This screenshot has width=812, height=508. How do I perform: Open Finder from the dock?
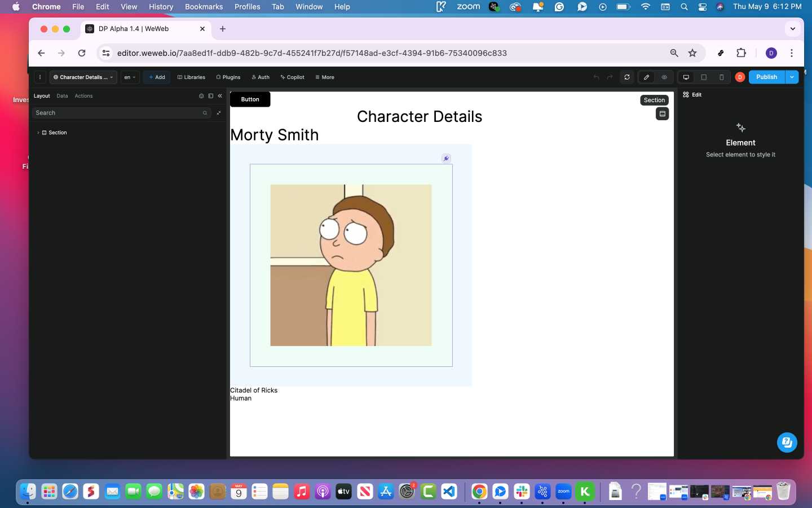tap(28, 492)
